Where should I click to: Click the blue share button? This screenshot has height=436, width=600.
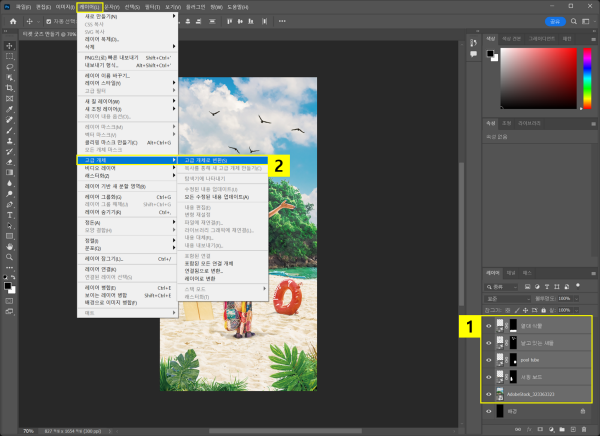[x=555, y=21]
